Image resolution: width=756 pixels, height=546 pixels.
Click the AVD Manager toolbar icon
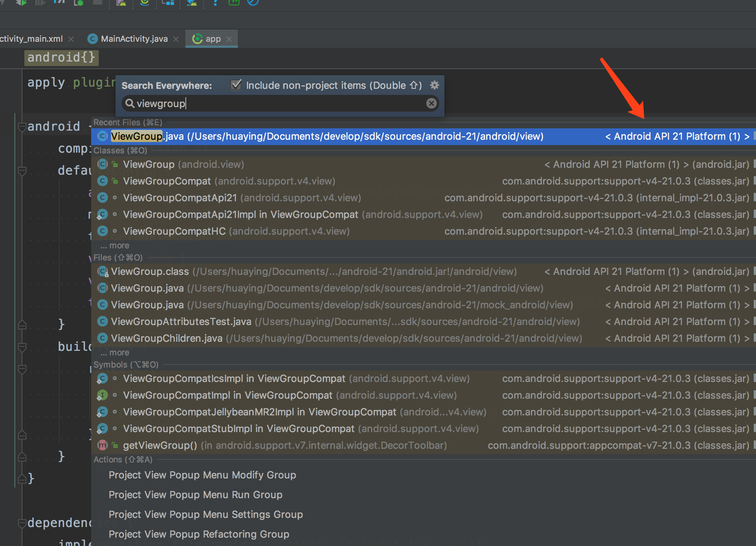click(121, 2)
